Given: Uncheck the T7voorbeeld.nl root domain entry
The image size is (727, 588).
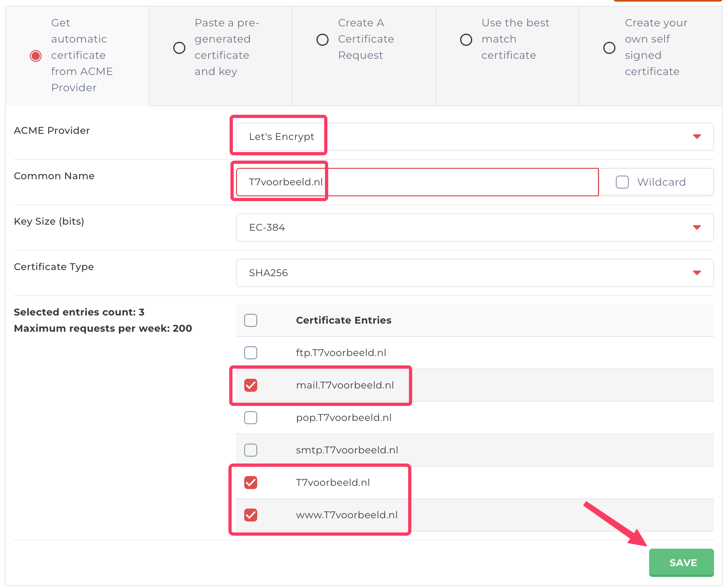Looking at the screenshot, I should [x=251, y=483].
